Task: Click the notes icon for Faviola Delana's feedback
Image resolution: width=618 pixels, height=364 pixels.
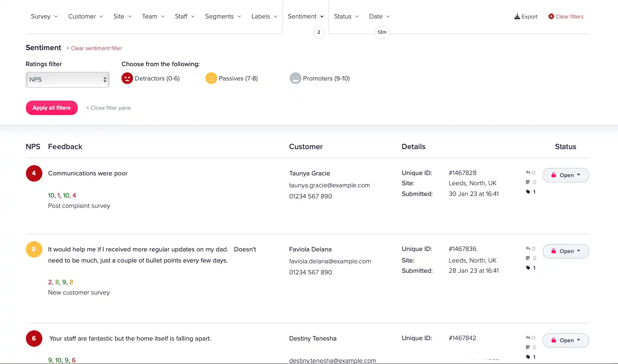Action: point(528,258)
